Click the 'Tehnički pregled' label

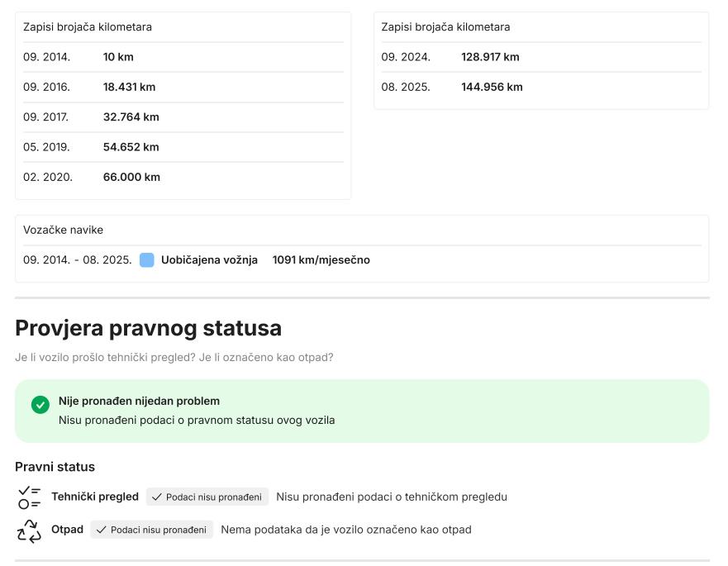tap(95, 497)
